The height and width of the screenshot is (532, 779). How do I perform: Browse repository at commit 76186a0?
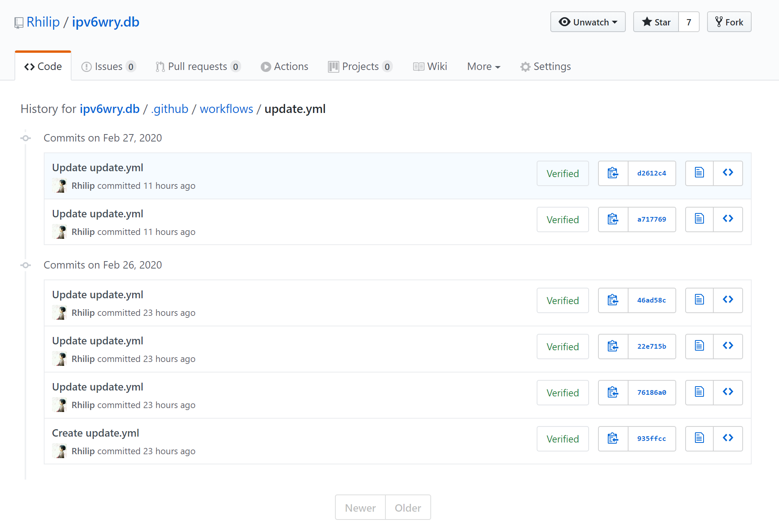(728, 392)
